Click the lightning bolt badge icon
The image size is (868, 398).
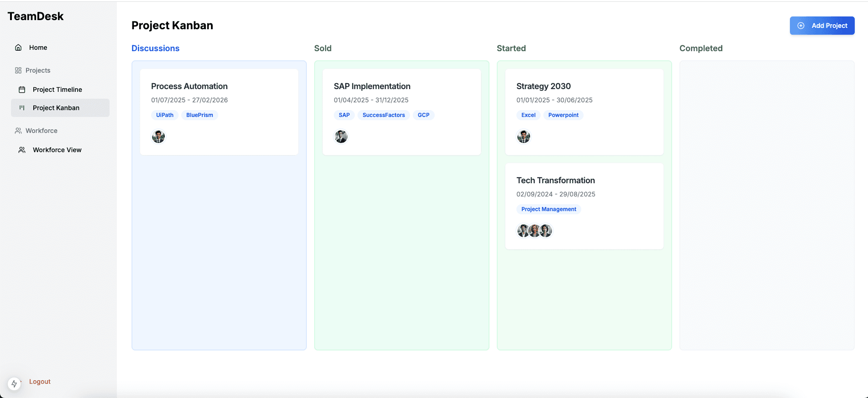pos(14,384)
